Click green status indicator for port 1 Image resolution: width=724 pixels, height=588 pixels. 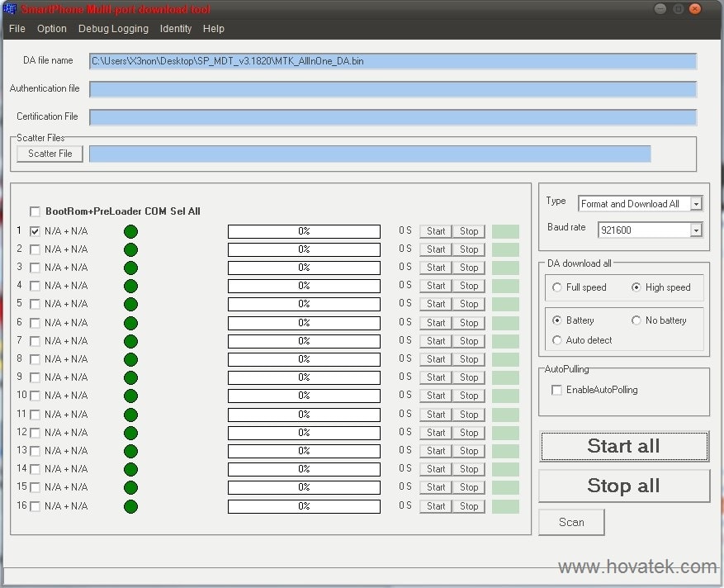pyautogui.click(x=130, y=231)
